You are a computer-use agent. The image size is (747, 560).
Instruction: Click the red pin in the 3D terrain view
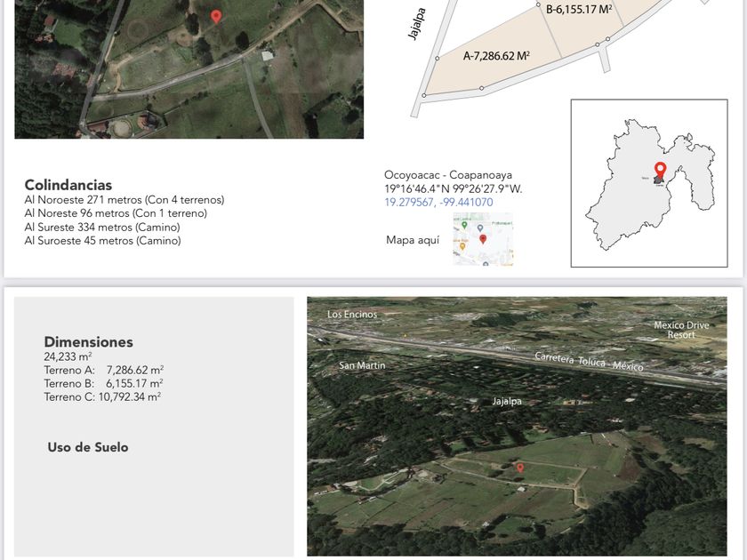pyautogui.click(x=520, y=467)
